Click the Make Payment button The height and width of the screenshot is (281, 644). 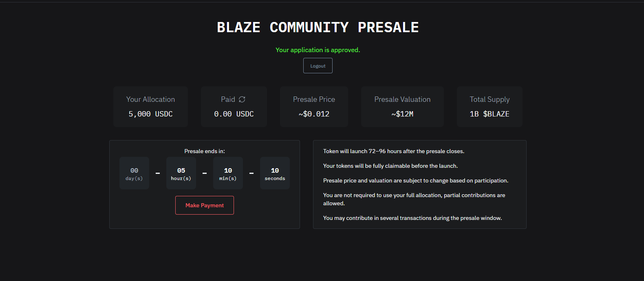205,205
